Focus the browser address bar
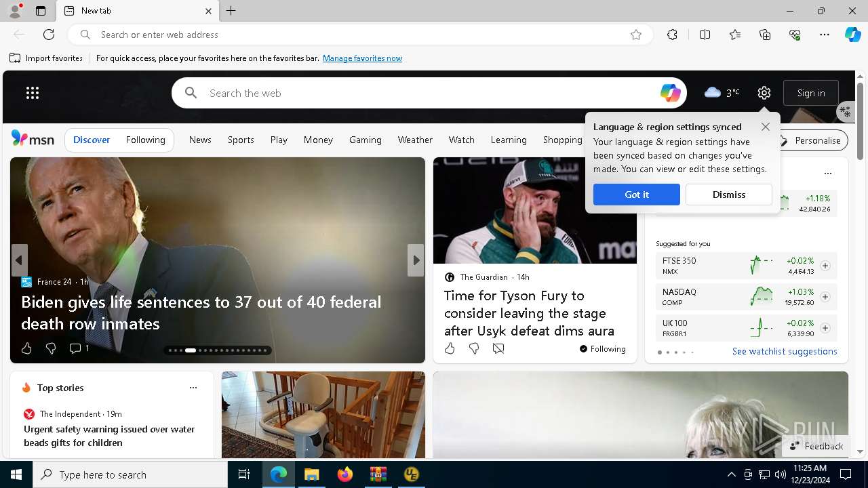 pyautogui.click(x=359, y=35)
